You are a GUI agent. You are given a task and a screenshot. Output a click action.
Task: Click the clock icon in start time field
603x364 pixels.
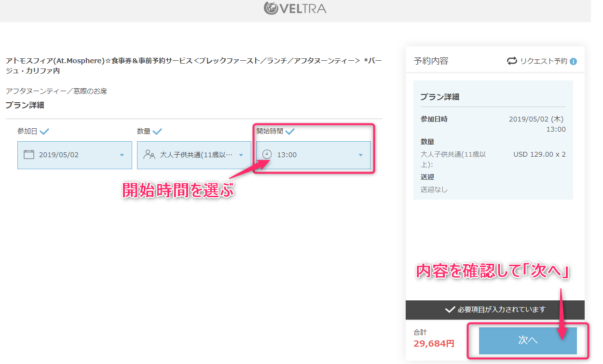[267, 155]
